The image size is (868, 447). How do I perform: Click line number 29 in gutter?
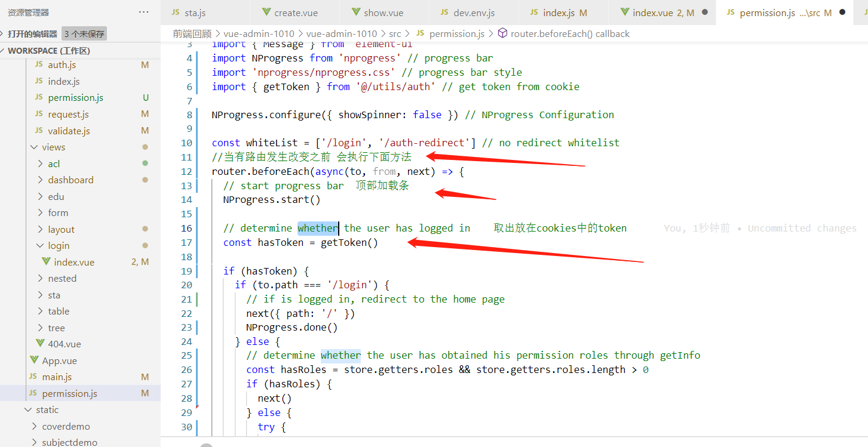click(186, 412)
